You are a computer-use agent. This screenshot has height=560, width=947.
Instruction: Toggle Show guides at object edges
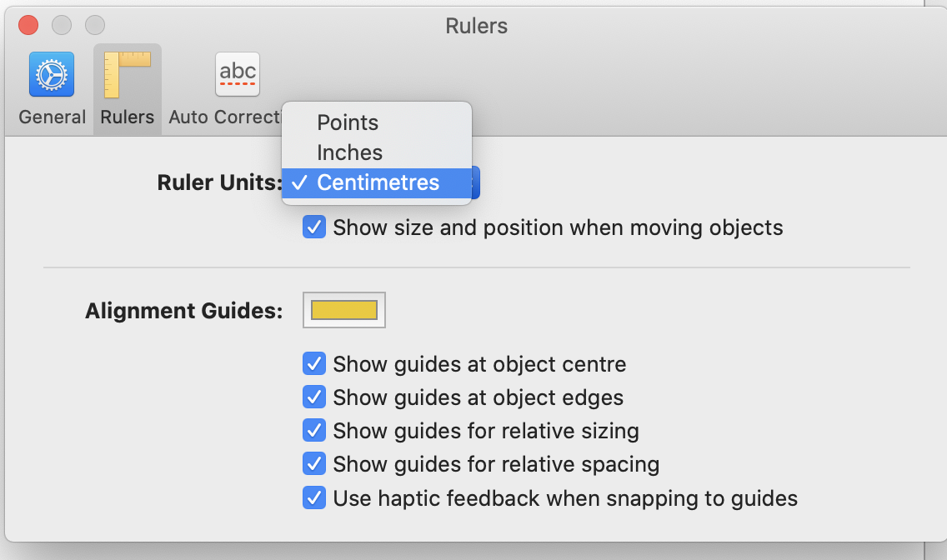314,397
